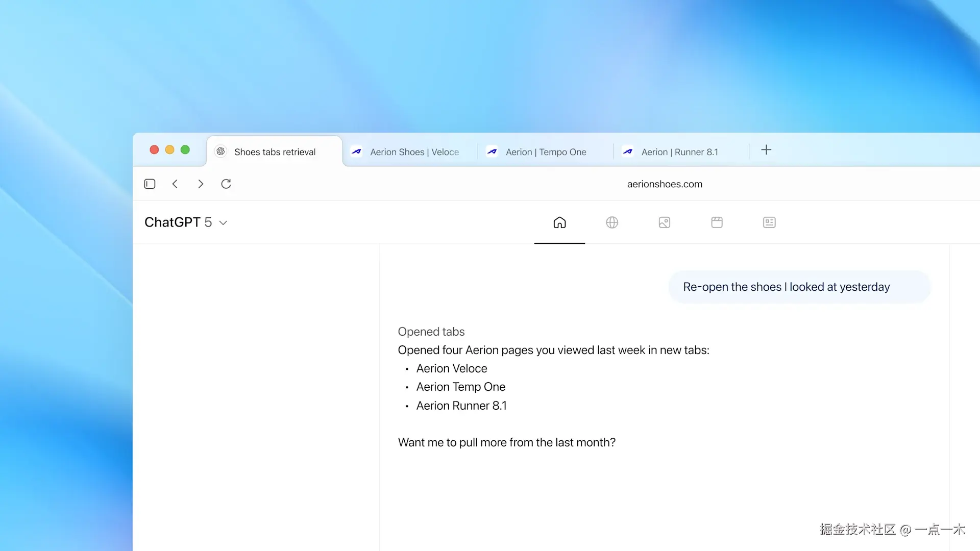The width and height of the screenshot is (980, 551).
Task: Click the green fullscreen window button
Action: click(x=185, y=149)
